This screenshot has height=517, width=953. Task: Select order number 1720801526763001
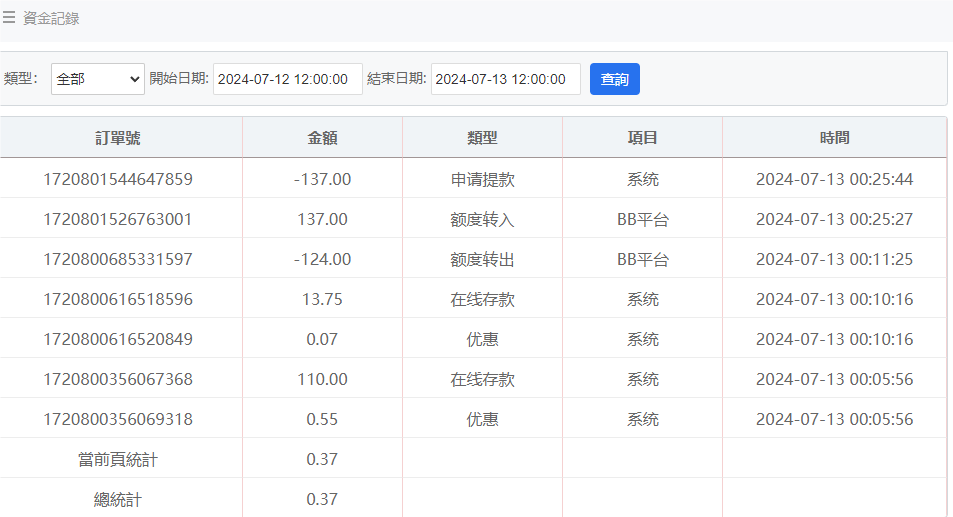(x=118, y=219)
